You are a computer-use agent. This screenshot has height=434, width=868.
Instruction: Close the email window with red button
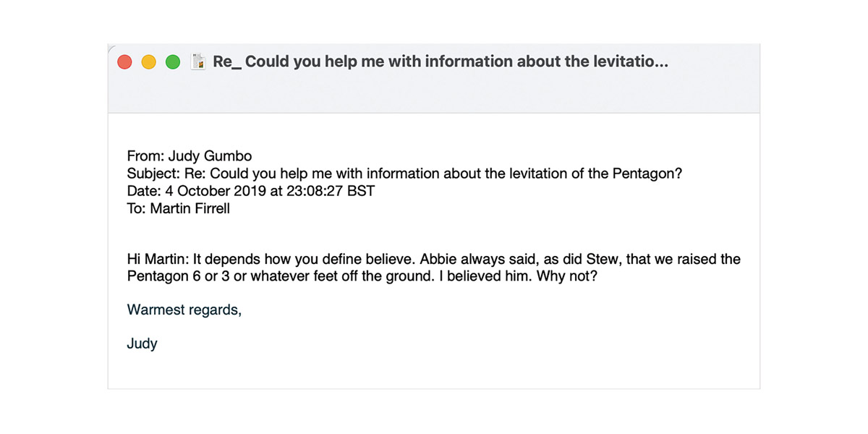[124, 62]
